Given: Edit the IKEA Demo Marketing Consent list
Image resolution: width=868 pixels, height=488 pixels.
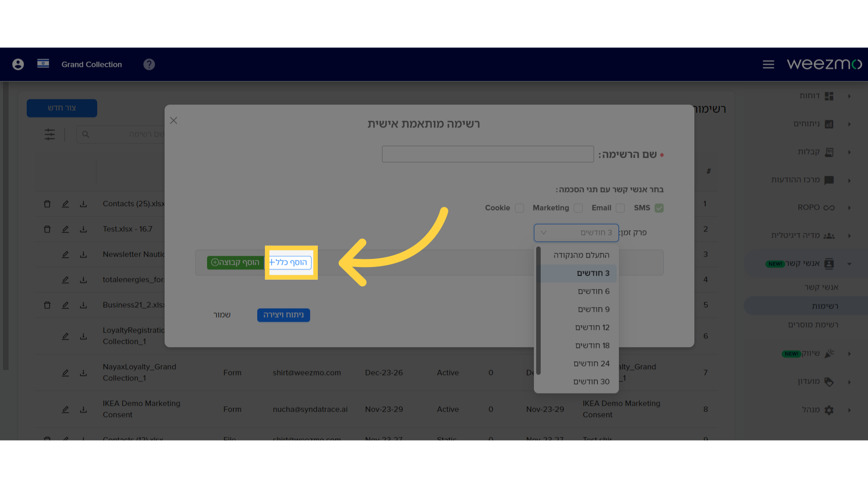Looking at the screenshot, I should pyautogui.click(x=65, y=409).
